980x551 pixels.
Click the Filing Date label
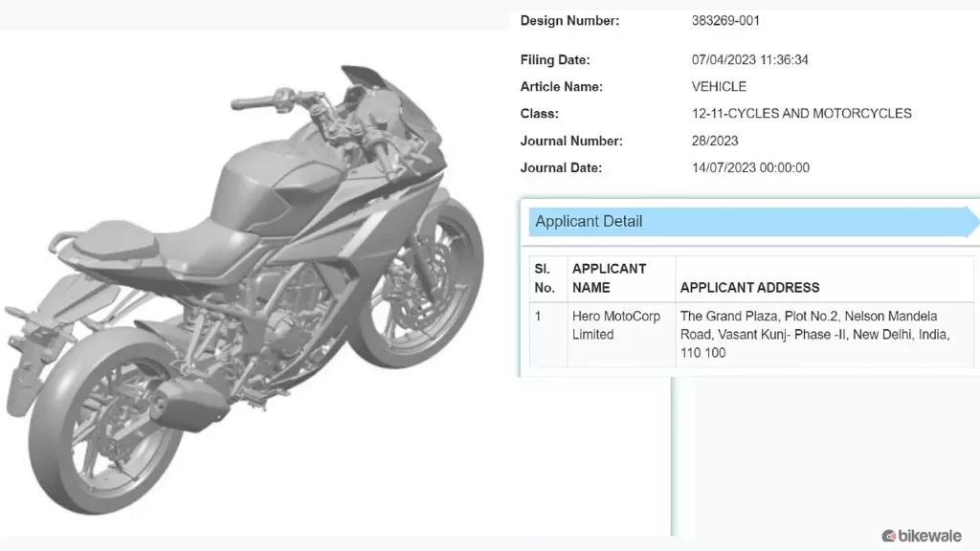[555, 60]
